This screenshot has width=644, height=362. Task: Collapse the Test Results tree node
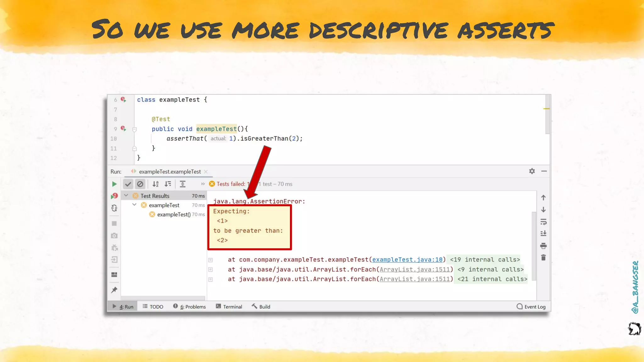(126, 195)
